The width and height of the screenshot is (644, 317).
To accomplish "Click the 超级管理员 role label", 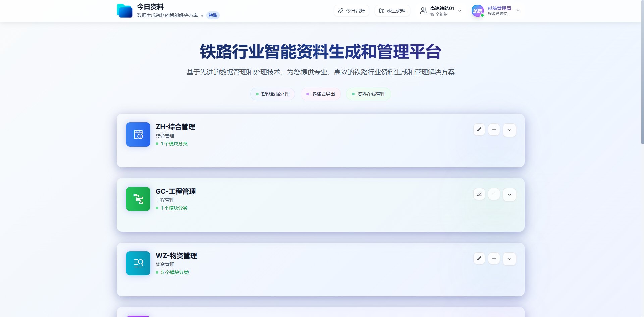I will pos(497,14).
